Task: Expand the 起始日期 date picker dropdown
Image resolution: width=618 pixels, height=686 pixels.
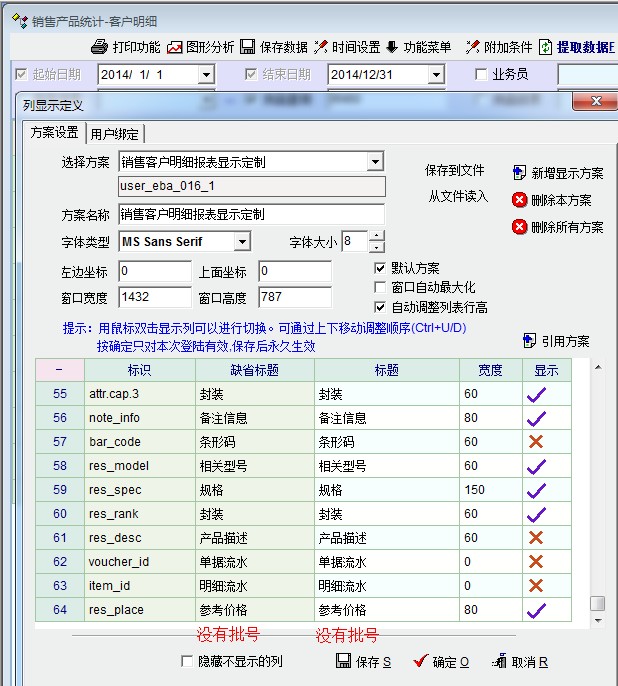Action: click(206, 75)
